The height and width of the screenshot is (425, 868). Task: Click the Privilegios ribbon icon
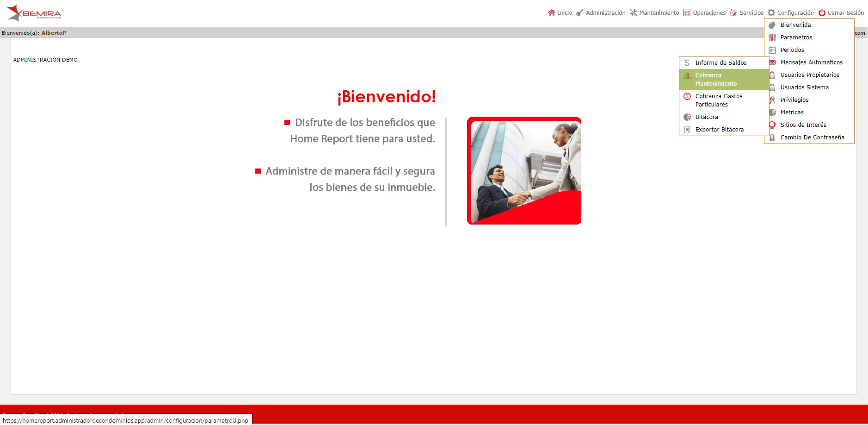pyautogui.click(x=772, y=100)
